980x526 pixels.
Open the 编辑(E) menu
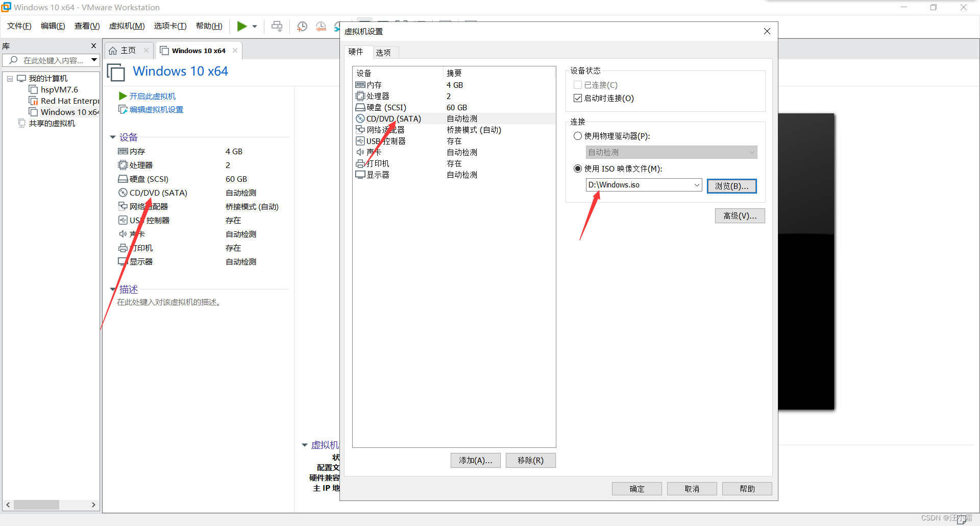53,26
